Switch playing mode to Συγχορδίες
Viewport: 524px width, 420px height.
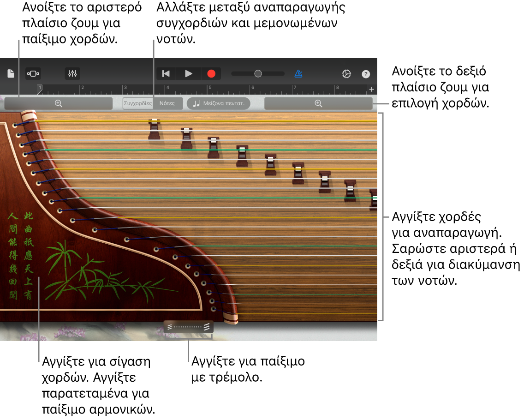coord(137,103)
